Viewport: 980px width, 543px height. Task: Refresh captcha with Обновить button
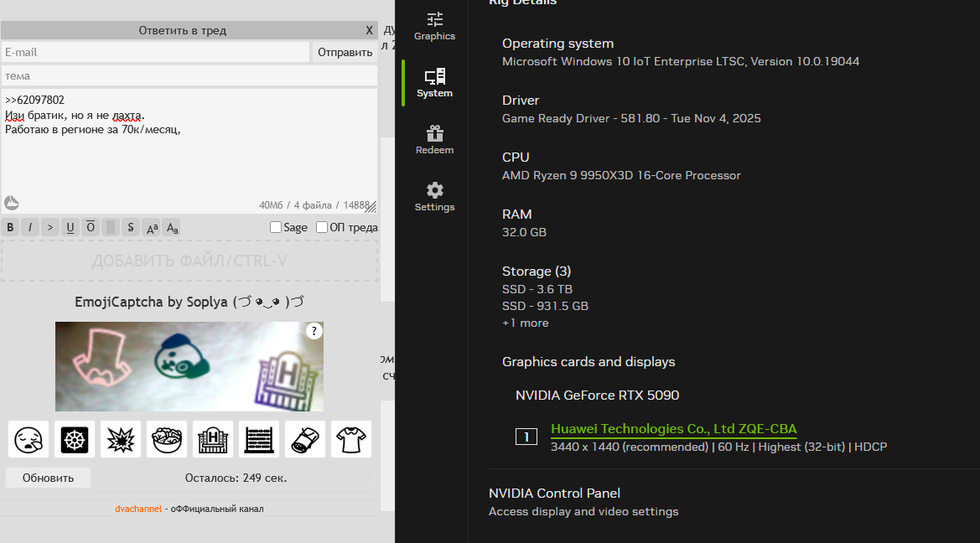click(48, 478)
